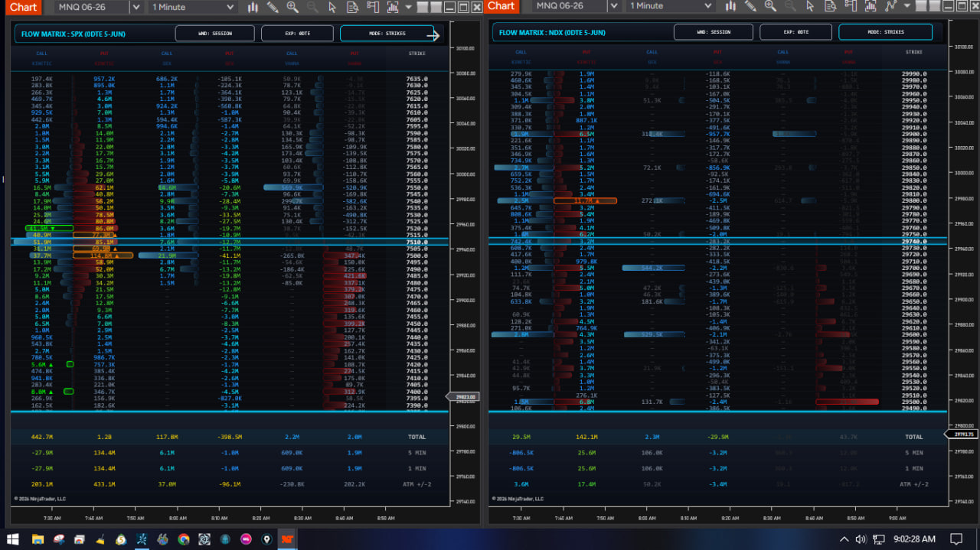Click MNQ 06-26 instrument field in right chart
The width and height of the screenshot is (980, 550).
click(x=568, y=7)
